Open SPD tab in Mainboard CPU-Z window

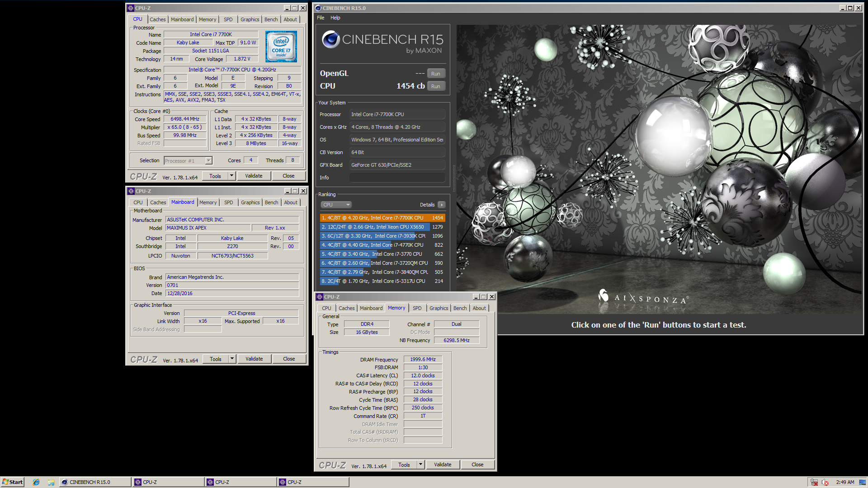pos(229,202)
